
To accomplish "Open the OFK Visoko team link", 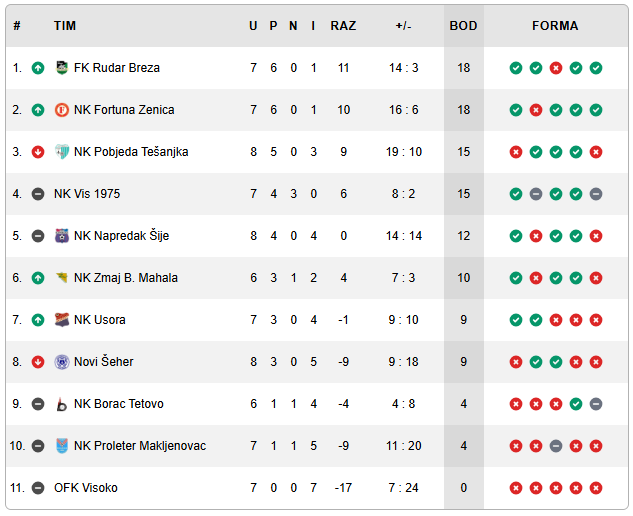I will click(86, 488).
